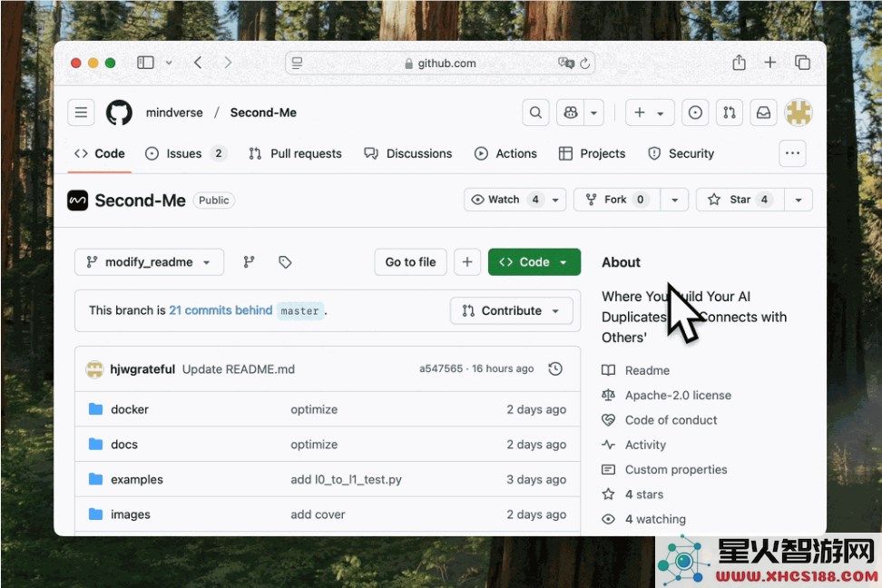The width and height of the screenshot is (882, 588).
Task: Open Update README.md commit message
Action: (239, 369)
